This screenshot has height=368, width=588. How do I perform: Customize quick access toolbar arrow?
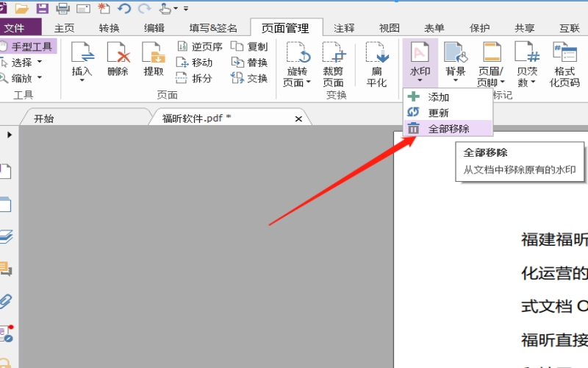point(186,8)
